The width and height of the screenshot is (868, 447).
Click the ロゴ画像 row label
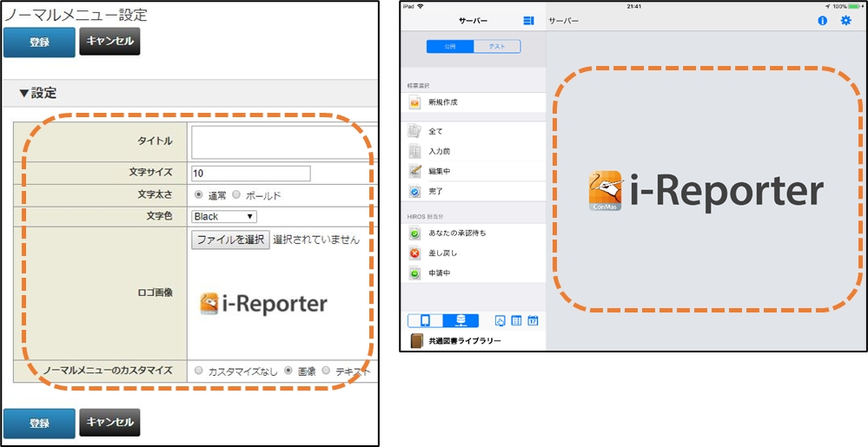click(x=155, y=293)
